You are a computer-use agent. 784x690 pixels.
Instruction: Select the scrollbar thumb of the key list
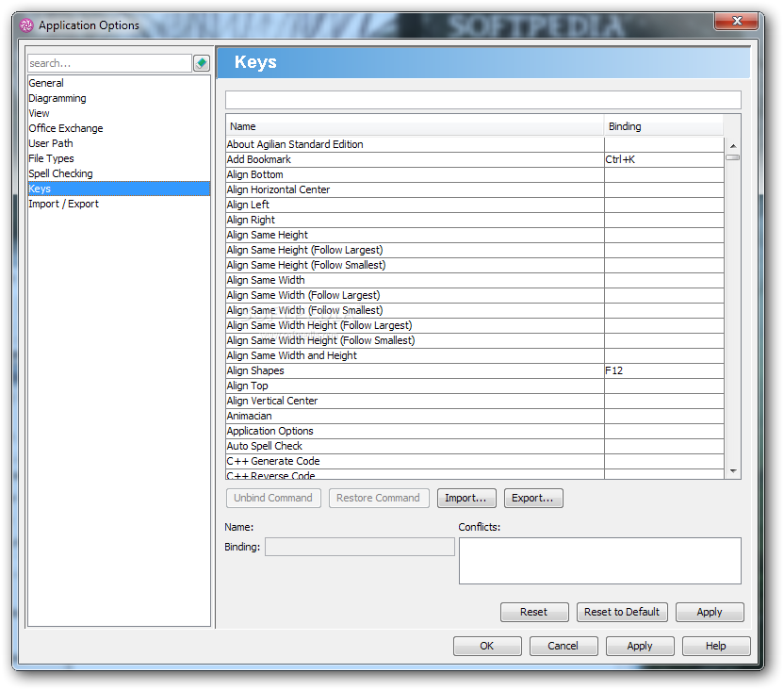point(733,157)
